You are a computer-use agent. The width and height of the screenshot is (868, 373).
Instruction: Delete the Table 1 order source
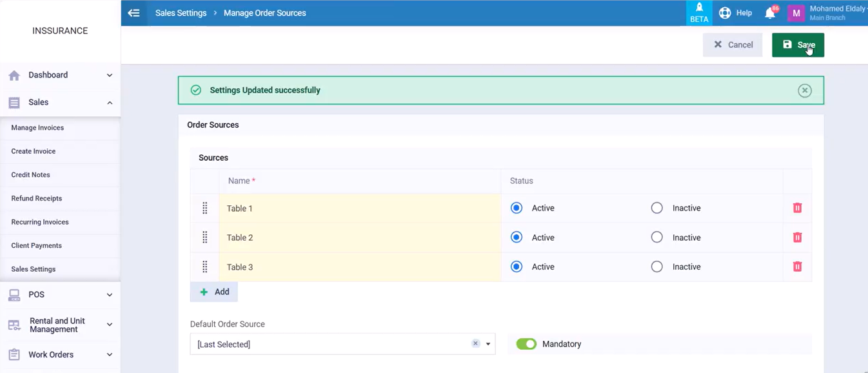[x=797, y=208]
